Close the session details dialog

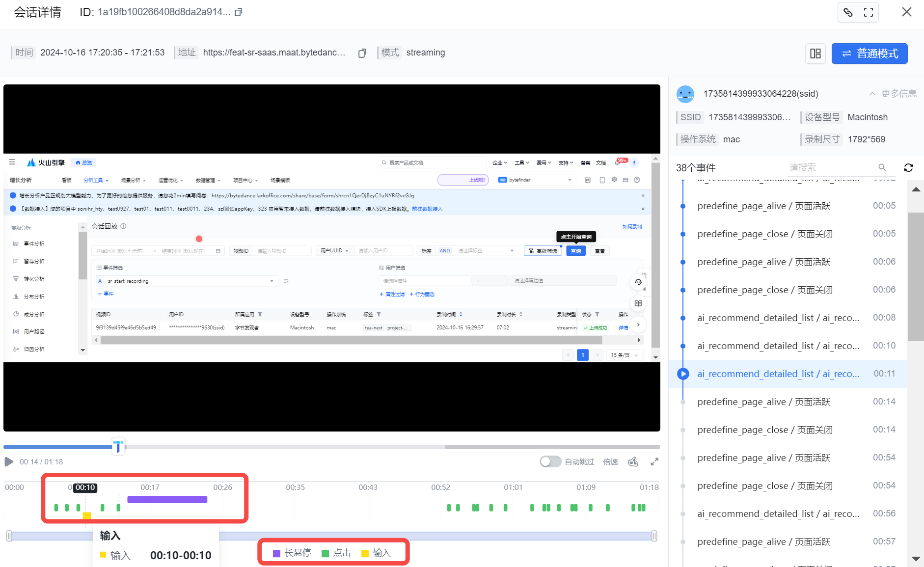point(906,12)
